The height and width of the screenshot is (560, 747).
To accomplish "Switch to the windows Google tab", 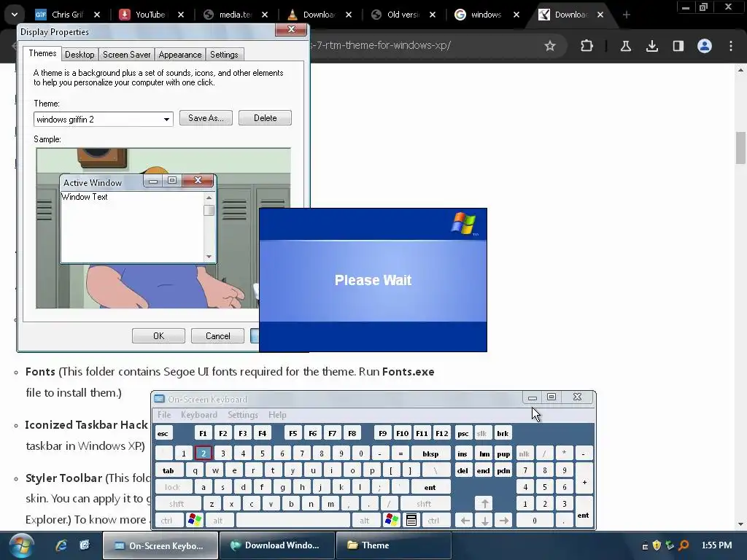I will (486, 15).
